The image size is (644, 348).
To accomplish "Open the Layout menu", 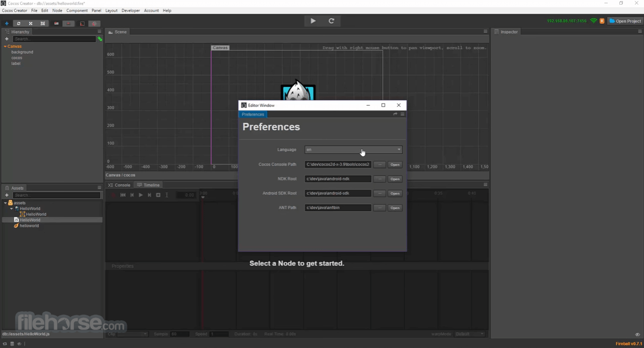I will coord(111,11).
